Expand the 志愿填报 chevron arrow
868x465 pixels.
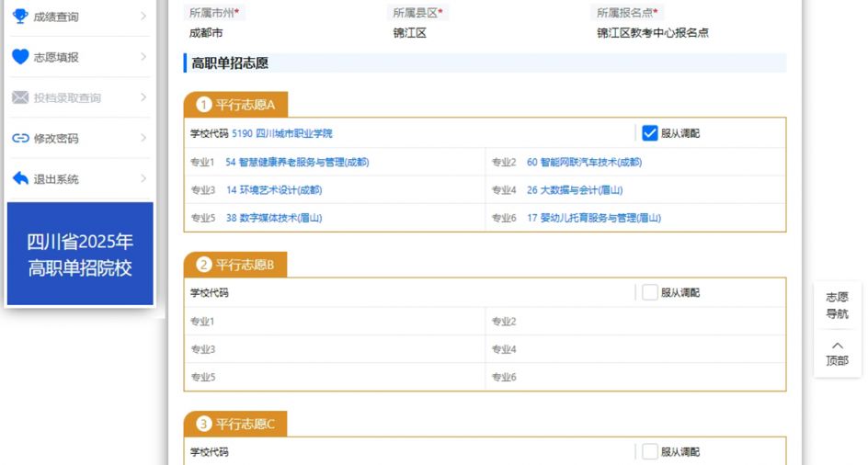(143, 56)
